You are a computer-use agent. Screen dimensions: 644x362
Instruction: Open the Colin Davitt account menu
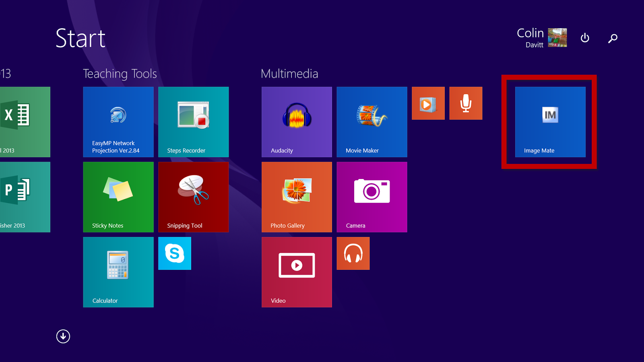[542, 38]
